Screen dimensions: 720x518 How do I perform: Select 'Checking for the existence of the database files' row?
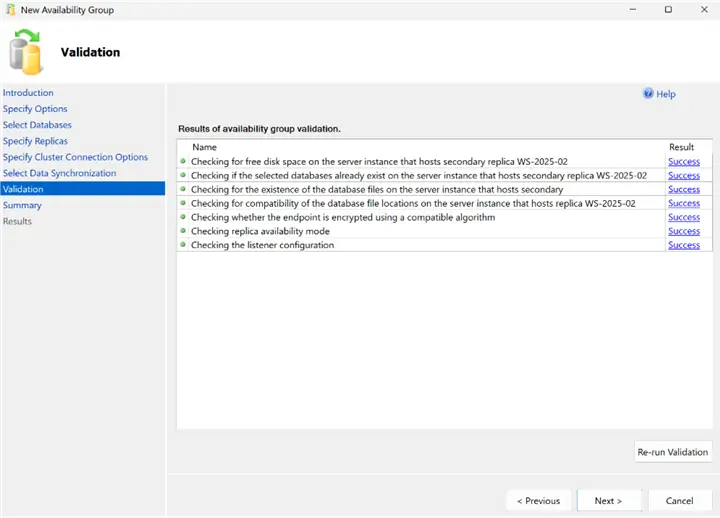377,189
